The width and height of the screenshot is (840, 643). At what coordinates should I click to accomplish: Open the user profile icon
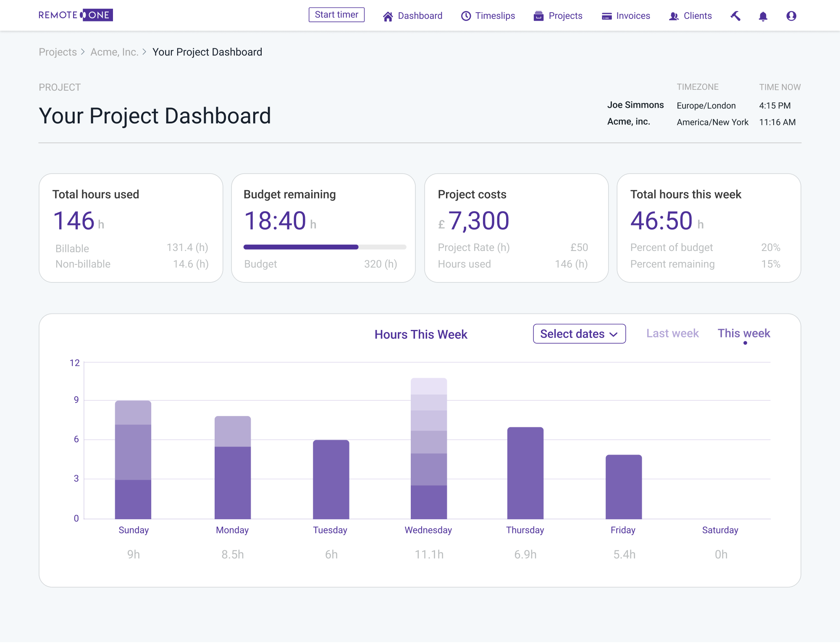(x=791, y=16)
